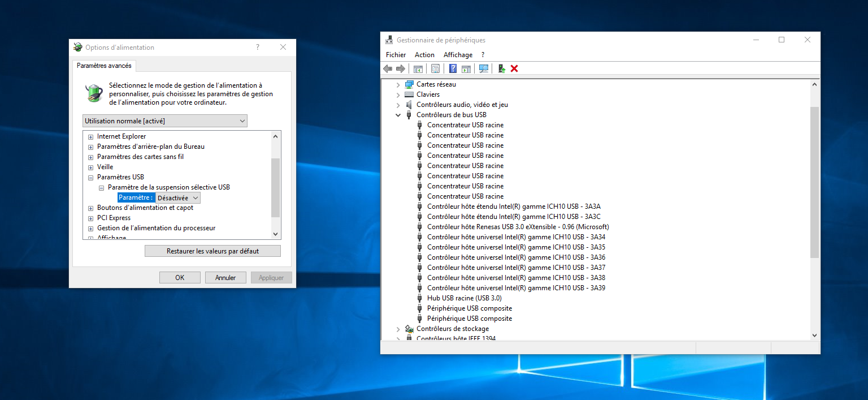The image size is (868, 400).
Task: Expand the PCI Express power setting
Action: coord(90,218)
